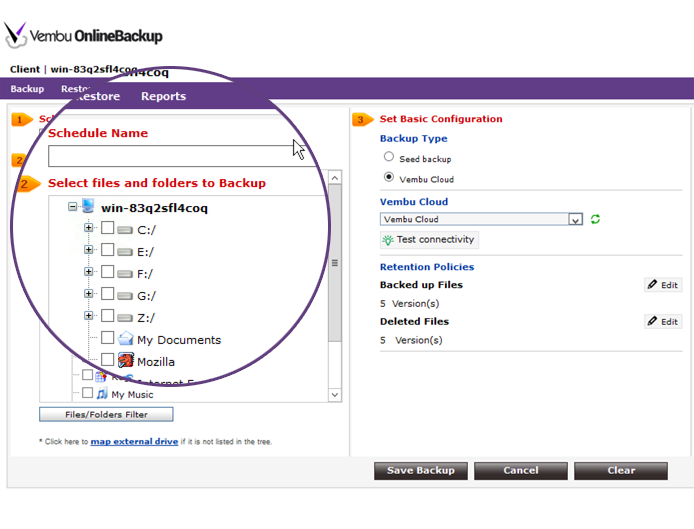Click the G:/ drive icon
This screenshot has width=694, height=529.
click(125, 296)
